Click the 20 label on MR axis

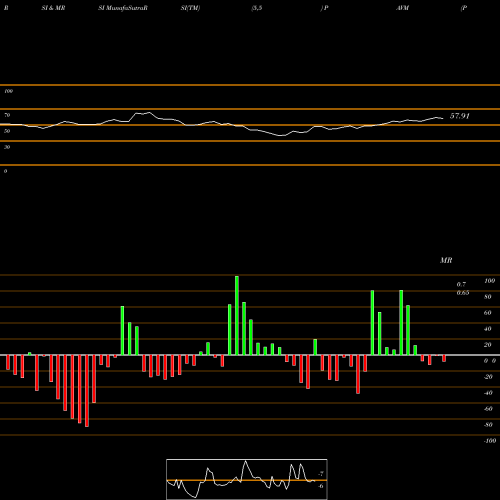tap(488, 345)
